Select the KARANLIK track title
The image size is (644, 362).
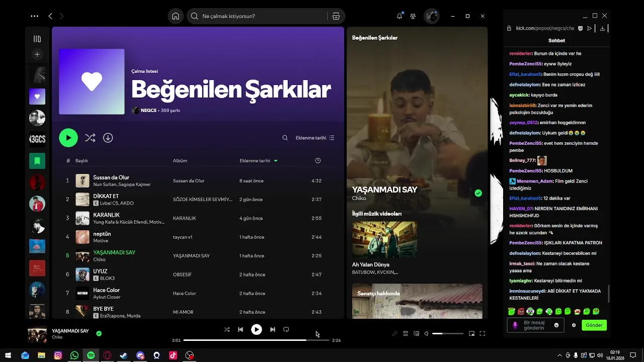[x=106, y=215]
